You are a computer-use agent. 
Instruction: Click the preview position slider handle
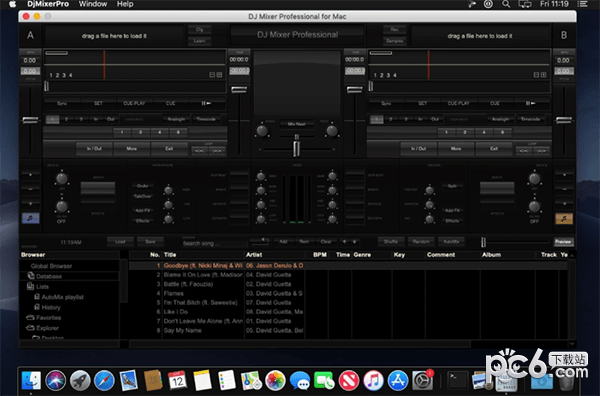click(484, 242)
